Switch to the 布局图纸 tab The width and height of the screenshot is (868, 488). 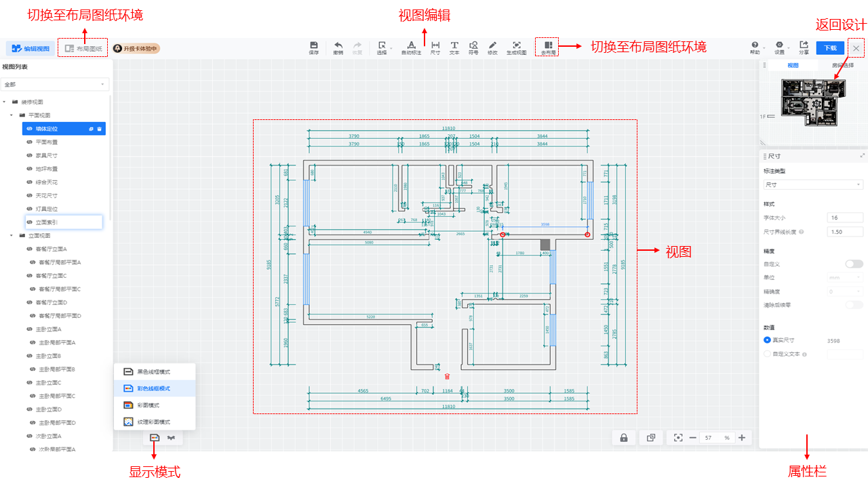coord(83,48)
